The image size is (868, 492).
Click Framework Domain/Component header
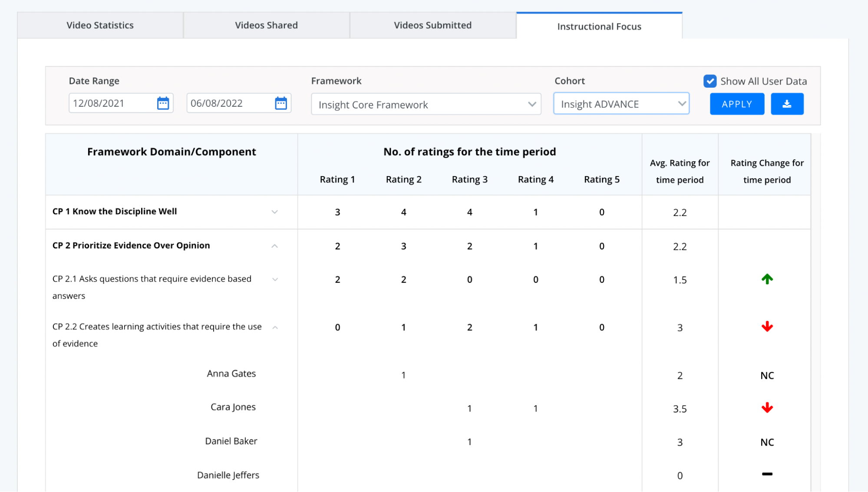pos(172,151)
